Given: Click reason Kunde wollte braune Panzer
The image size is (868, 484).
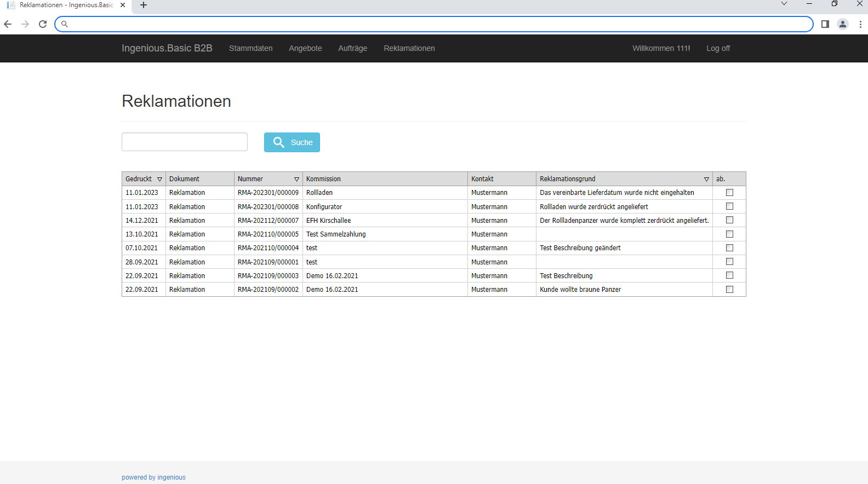Looking at the screenshot, I should tap(580, 290).
